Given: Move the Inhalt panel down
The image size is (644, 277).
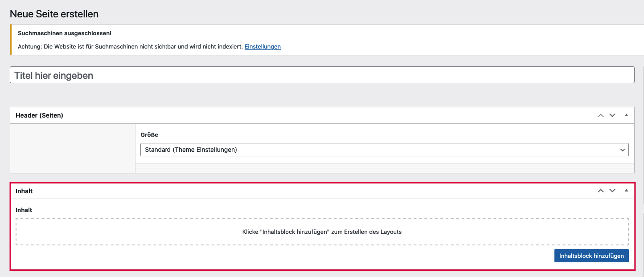Looking at the screenshot, I should coord(612,191).
